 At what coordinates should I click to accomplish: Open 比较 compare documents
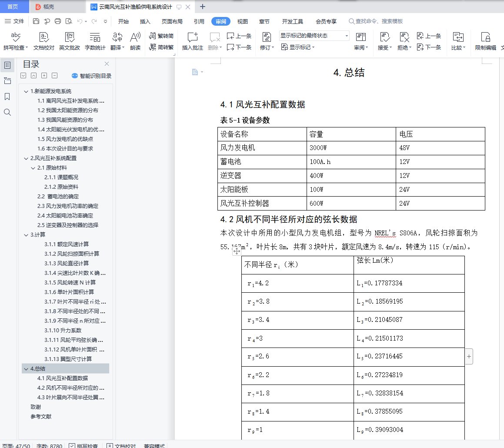tap(458, 41)
